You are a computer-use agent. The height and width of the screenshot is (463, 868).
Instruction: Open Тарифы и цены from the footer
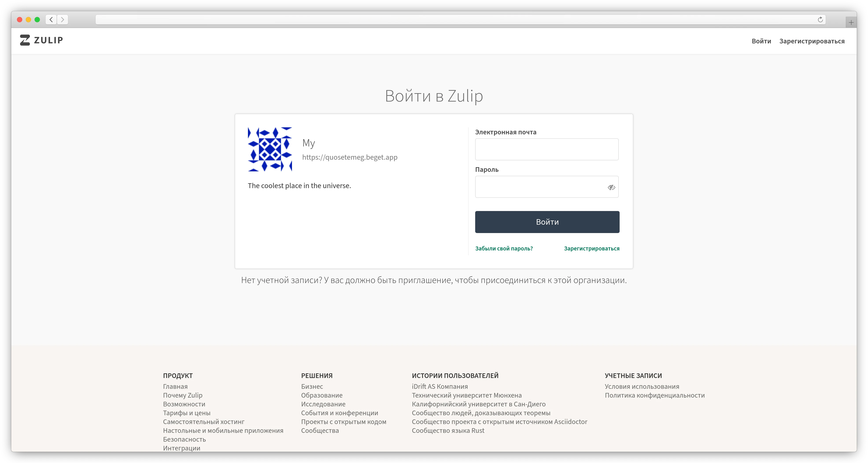187,413
